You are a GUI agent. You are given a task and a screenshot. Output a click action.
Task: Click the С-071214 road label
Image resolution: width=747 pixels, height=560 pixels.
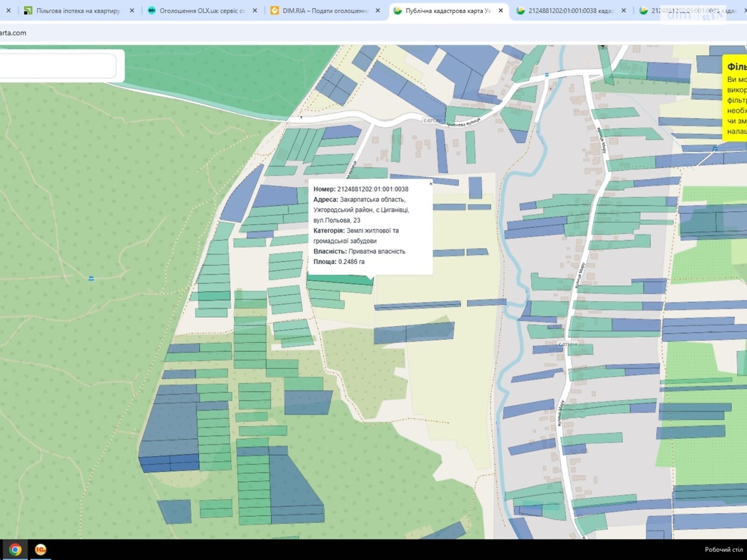tap(568, 344)
